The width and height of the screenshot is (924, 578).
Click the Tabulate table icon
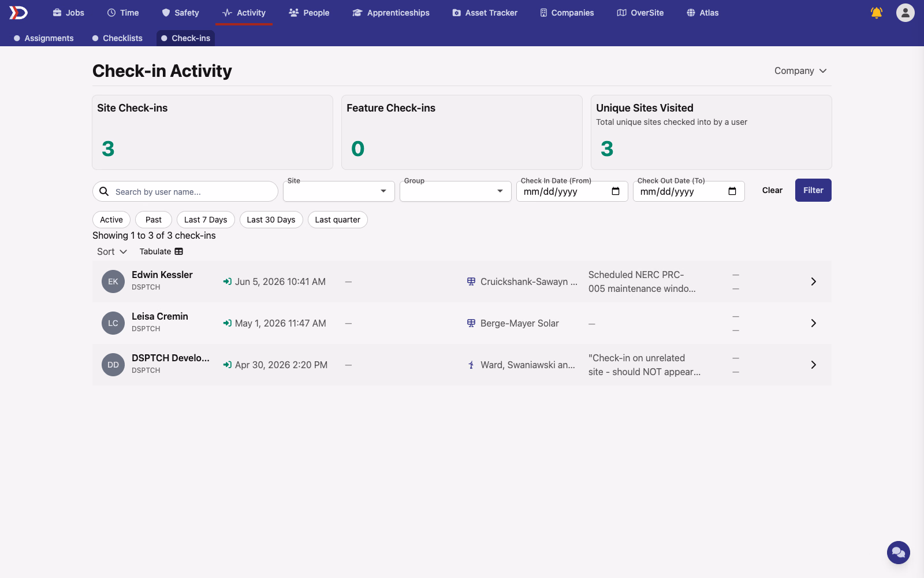pos(179,251)
